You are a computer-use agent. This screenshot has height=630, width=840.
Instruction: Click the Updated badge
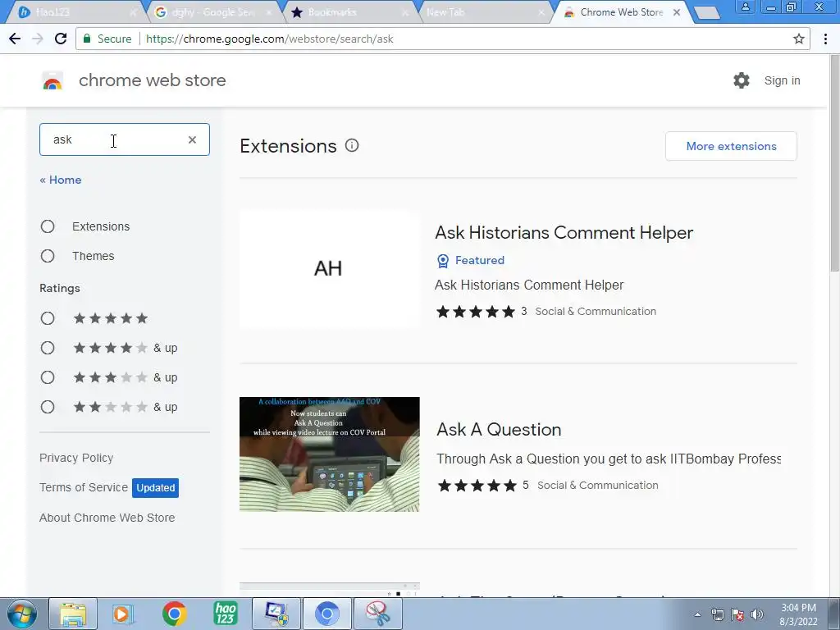(x=155, y=488)
